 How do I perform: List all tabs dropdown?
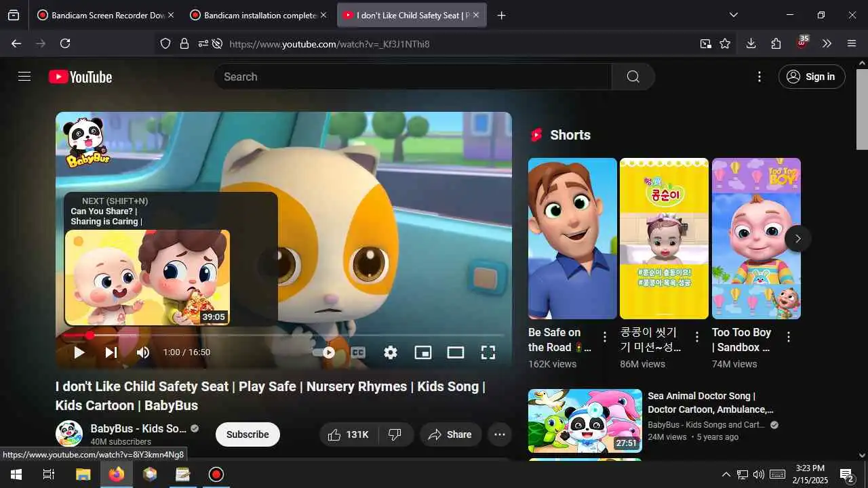click(x=733, y=15)
